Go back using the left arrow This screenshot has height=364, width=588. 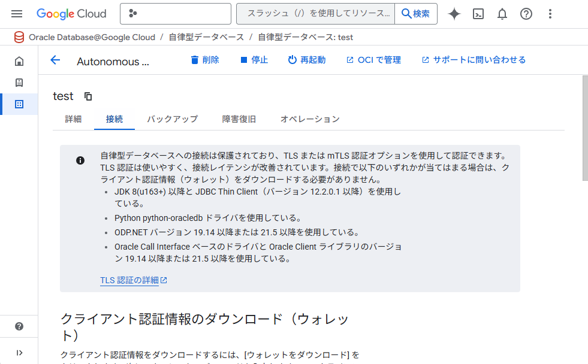[x=56, y=60]
